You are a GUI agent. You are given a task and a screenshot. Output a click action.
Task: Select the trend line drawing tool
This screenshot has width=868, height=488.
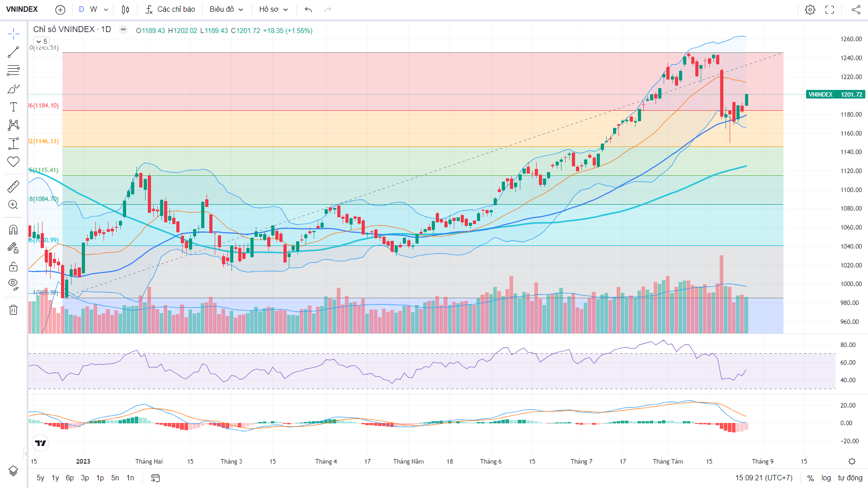[x=14, y=52]
